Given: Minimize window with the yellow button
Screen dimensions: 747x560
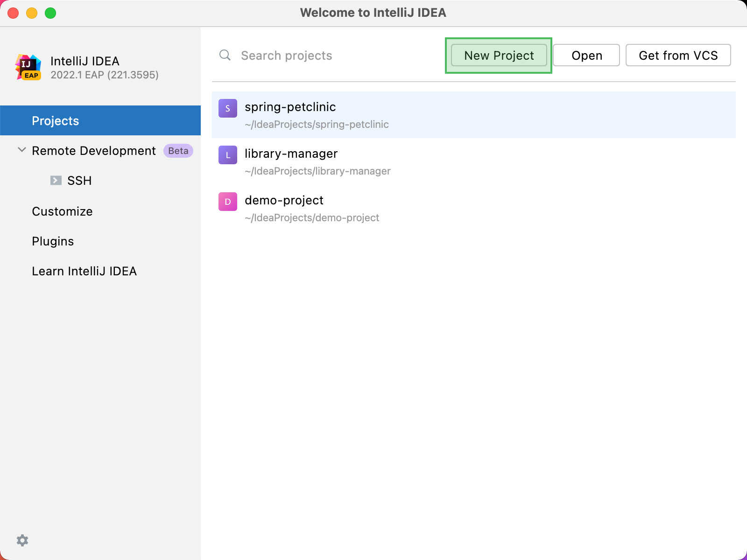Looking at the screenshot, I should (x=32, y=13).
